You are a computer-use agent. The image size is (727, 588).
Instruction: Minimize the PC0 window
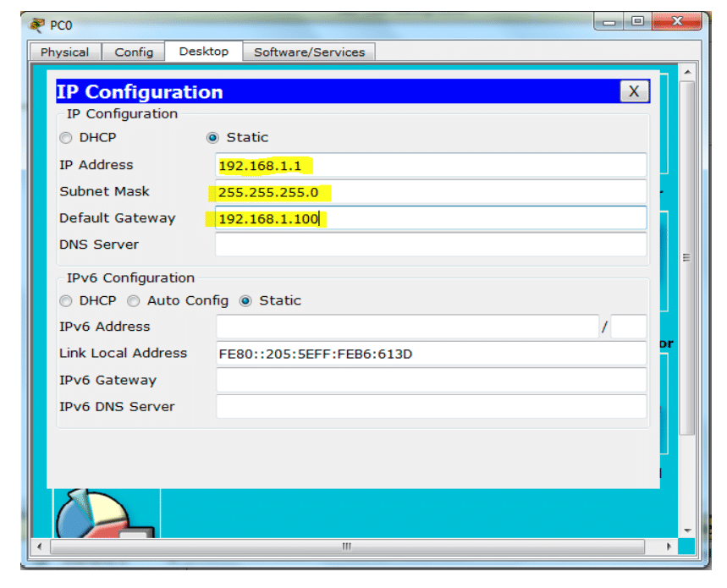click(x=609, y=21)
